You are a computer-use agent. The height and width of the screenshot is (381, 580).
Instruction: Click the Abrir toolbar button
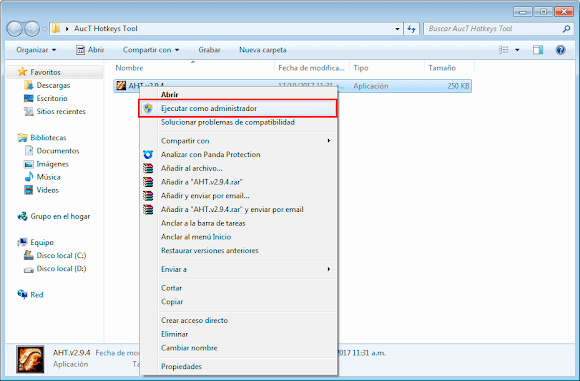click(x=90, y=50)
